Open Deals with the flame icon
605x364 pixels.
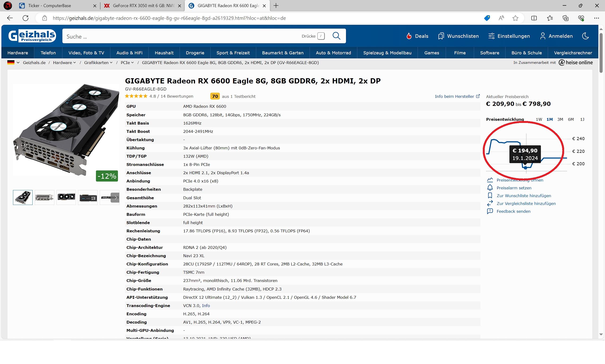[417, 36]
